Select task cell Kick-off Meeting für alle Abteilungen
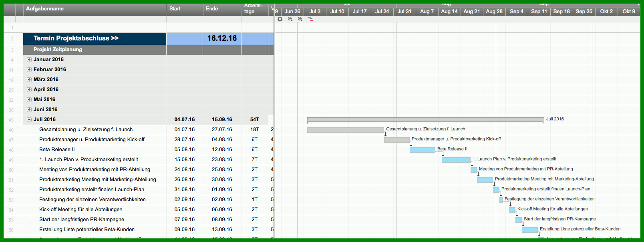Screen dimensions: 644x242 click(95, 210)
